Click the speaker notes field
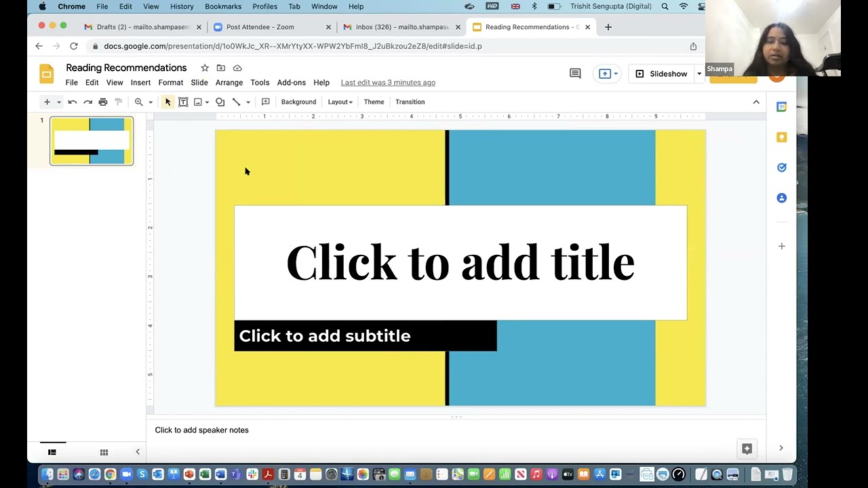This screenshot has height=488, width=868. (456, 430)
